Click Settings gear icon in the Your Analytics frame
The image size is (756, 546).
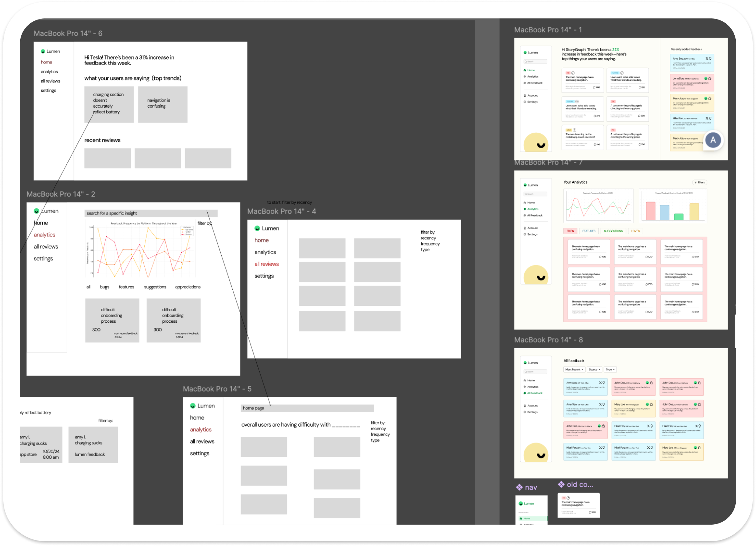(525, 234)
